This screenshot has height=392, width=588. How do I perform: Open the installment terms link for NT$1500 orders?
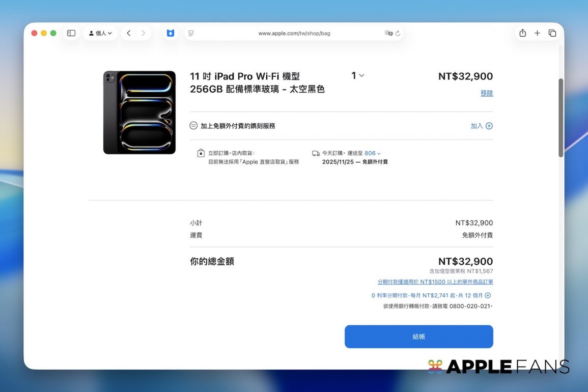[x=435, y=282]
